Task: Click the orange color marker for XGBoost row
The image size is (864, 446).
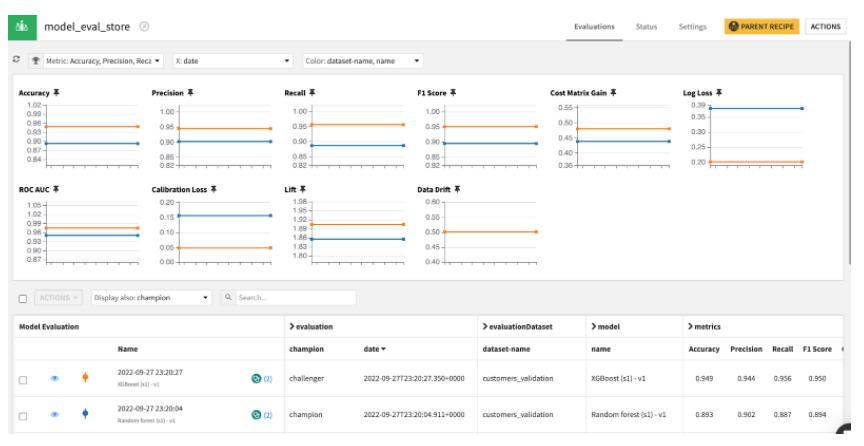Action: pos(84,377)
